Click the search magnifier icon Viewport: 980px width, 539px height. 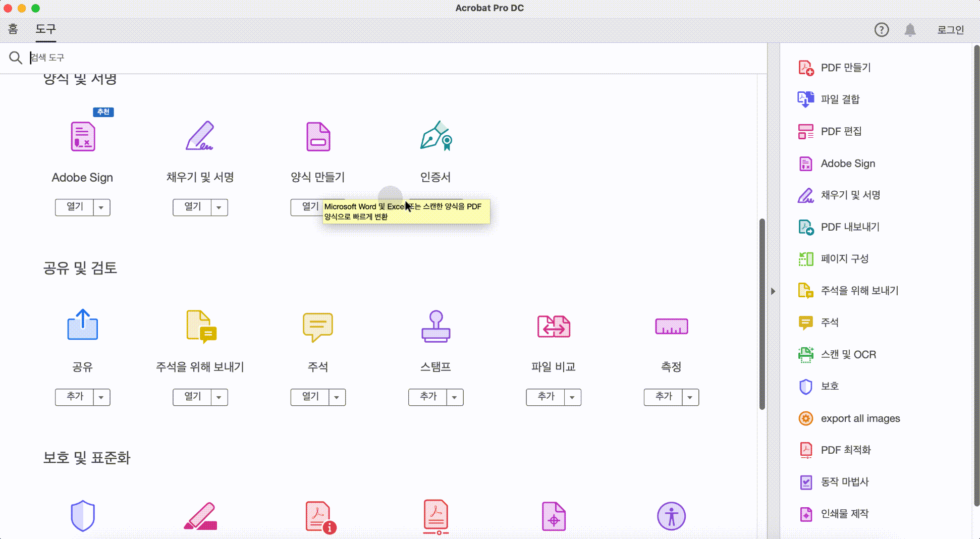[x=16, y=58]
